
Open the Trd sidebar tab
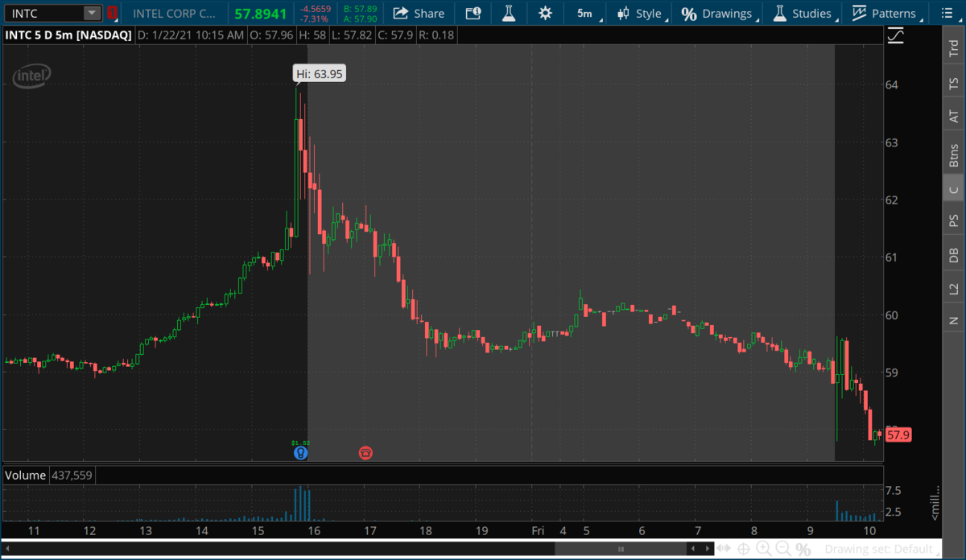[954, 48]
